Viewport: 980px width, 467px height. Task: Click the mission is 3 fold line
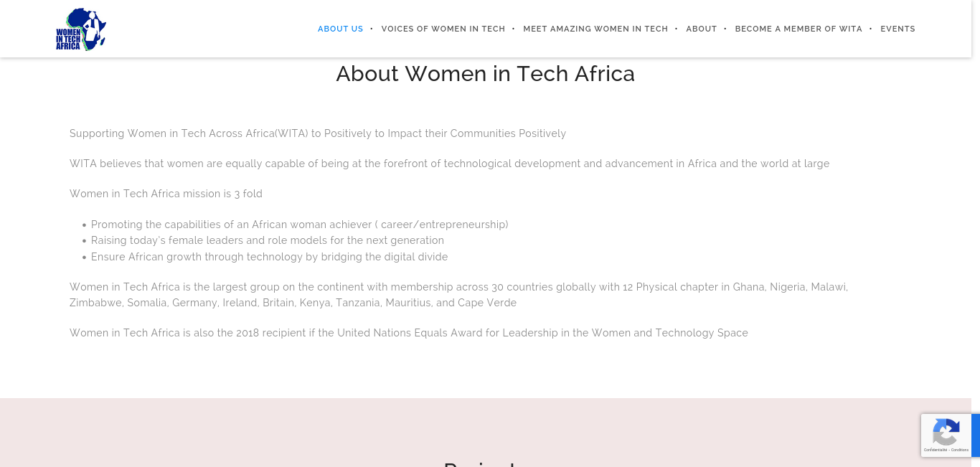point(166,194)
